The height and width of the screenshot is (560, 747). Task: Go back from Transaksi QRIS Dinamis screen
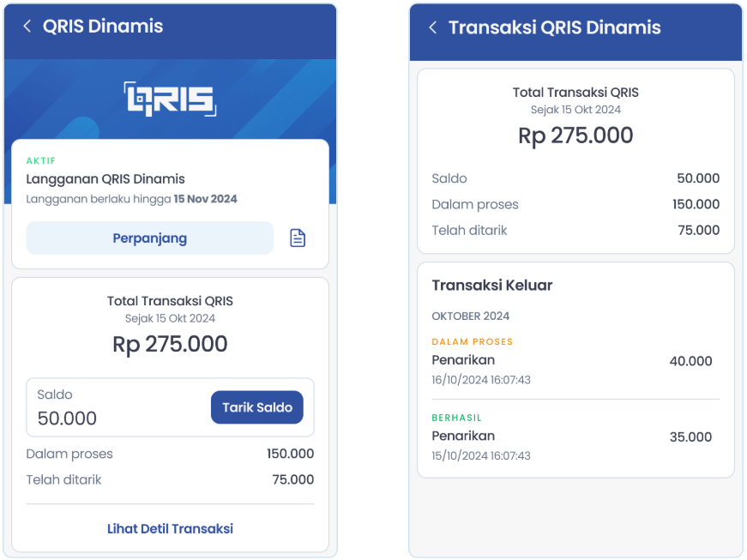point(432,27)
